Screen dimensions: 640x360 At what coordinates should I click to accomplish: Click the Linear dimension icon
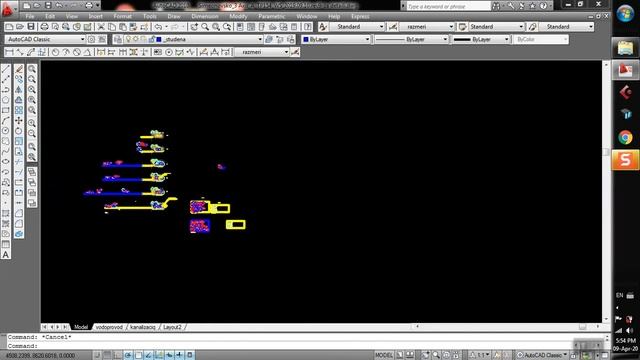[9, 52]
